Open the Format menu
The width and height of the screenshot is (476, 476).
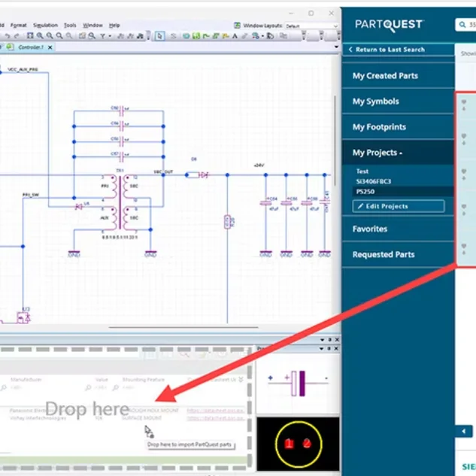click(x=19, y=26)
